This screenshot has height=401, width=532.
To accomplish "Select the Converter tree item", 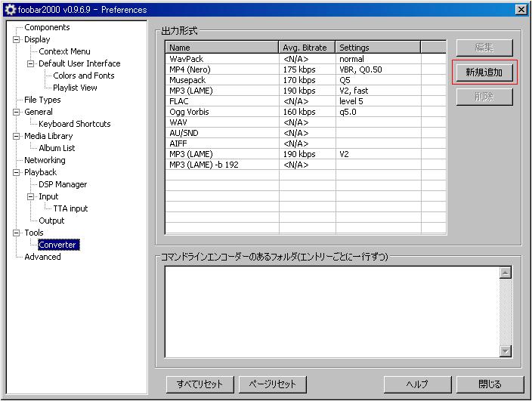I will pyautogui.click(x=58, y=245).
